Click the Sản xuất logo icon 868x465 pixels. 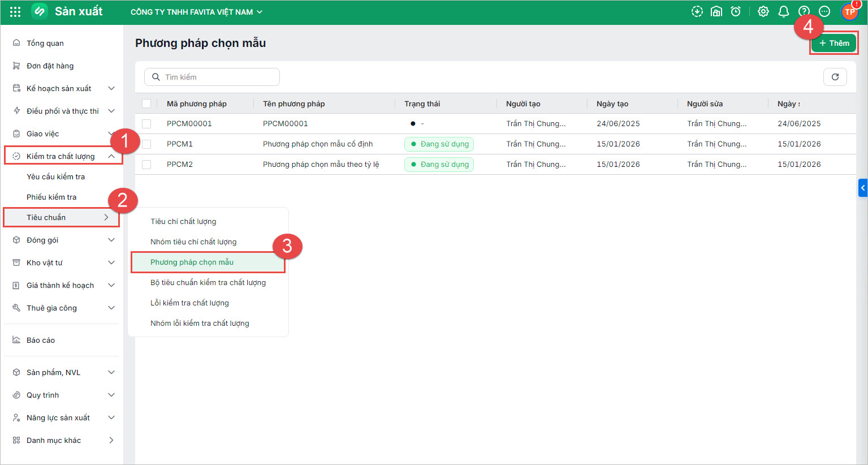pyautogui.click(x=39, y=11)
